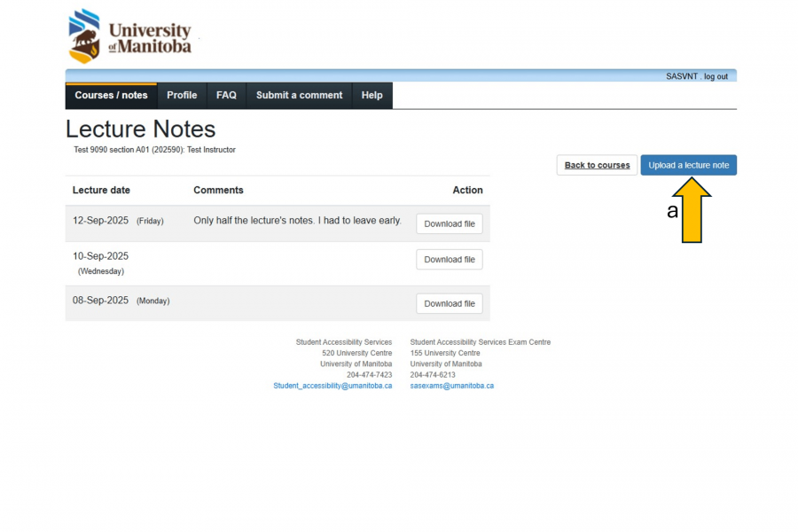Viewport: 798px width, 532px height.
Task: Click the Back to courses button
Action: [x=596, y=165]
